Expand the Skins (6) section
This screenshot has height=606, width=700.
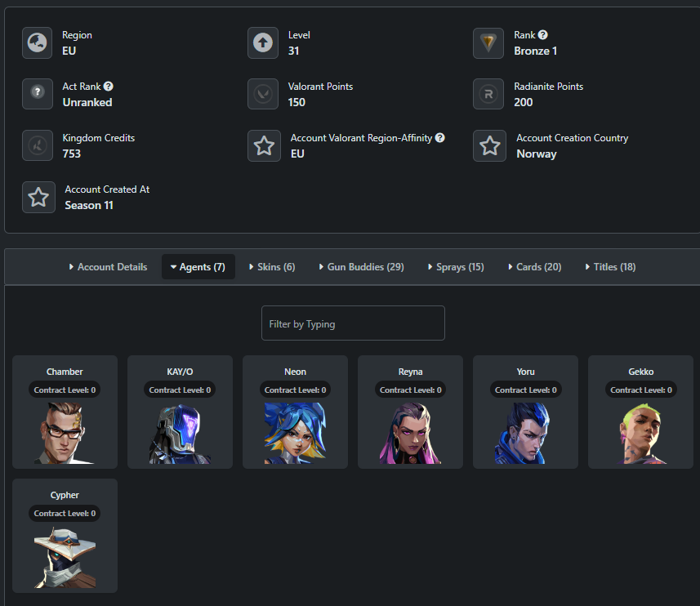(x=272, y=267)
